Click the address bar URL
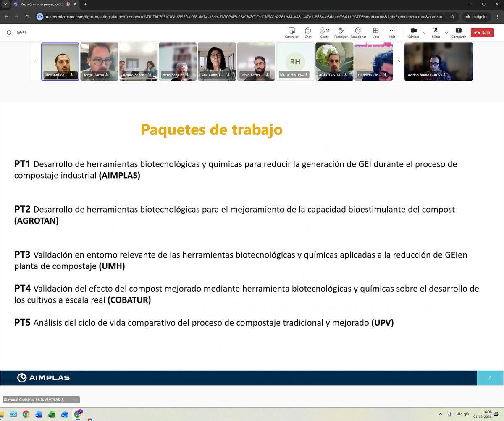504x421 pixels. click(x=246, y=17)
